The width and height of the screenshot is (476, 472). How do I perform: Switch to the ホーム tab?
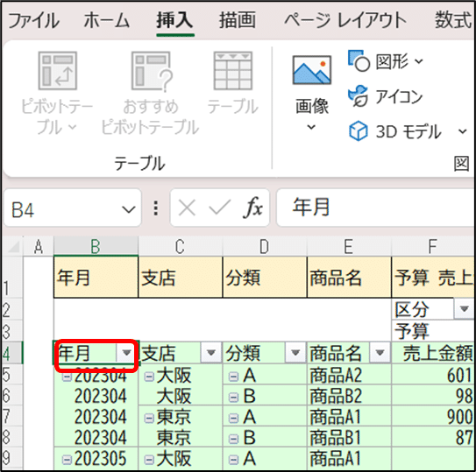107,21
